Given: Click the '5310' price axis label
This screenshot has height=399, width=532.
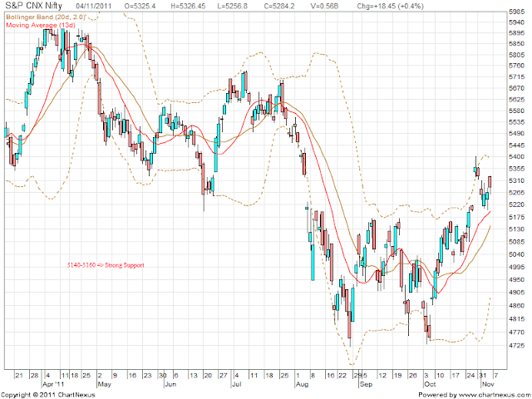Looking at the screenshot, I should pos(517,180).
